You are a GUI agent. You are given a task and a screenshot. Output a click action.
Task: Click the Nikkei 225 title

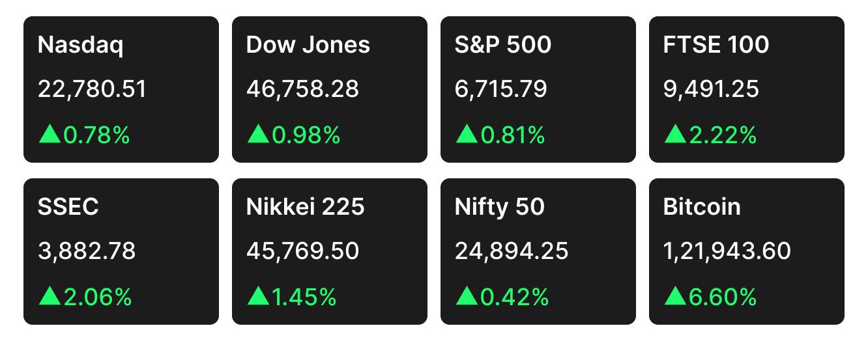[305, 207]
